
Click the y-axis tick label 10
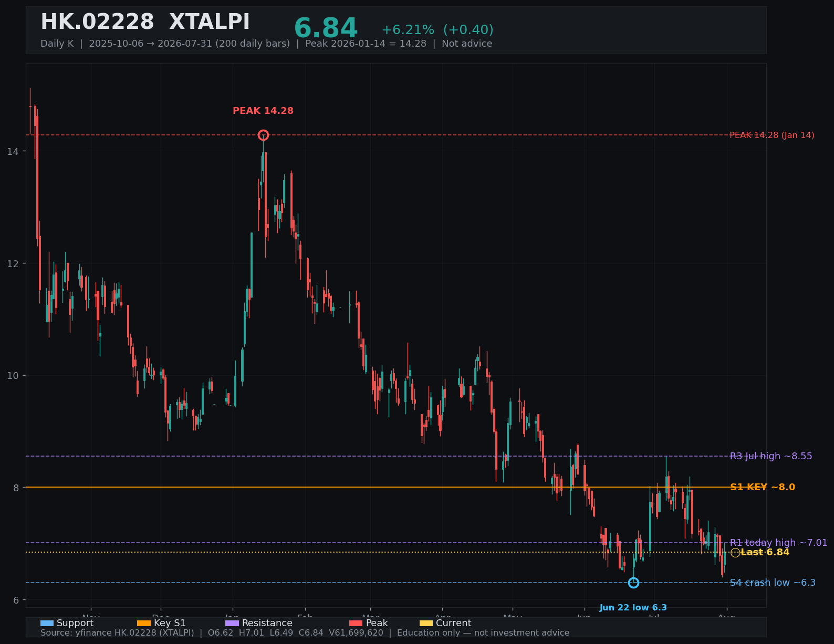(x=12, y=376)
